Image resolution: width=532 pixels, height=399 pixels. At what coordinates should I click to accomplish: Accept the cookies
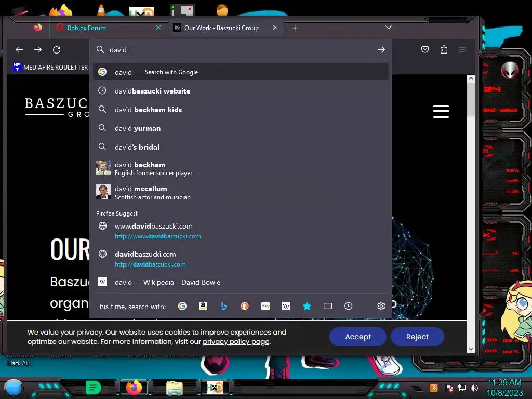click(358, 337)
